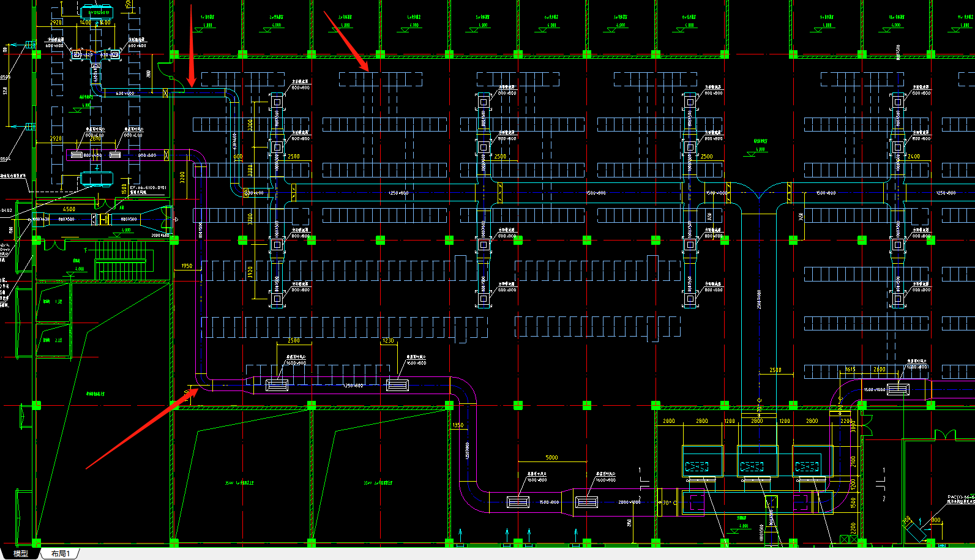Switch to the 模型 model tab
Image resolution: width=975 pixels, height=560 pixels.
click(21, 553)
